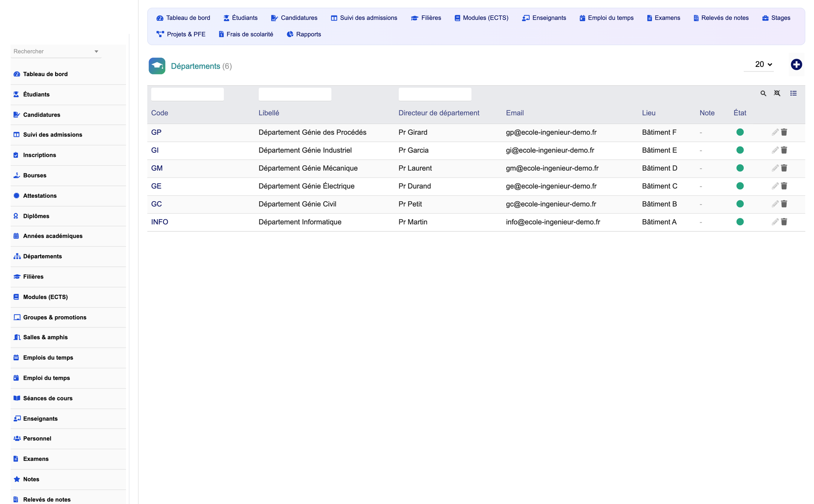
Task: Open the column list selector icon
Action: (x=793, y=93)
